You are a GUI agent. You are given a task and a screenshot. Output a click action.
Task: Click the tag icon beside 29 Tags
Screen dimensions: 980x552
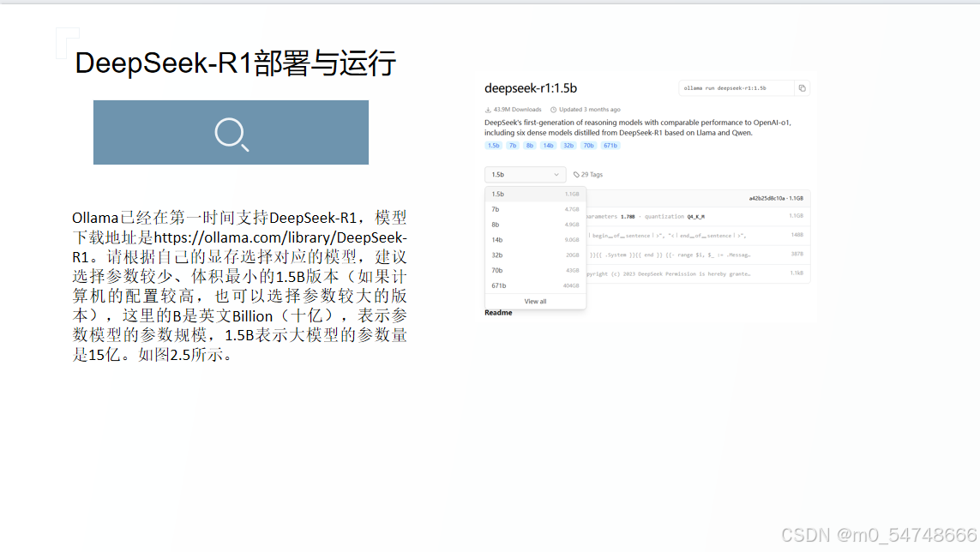tap(576, 174)
